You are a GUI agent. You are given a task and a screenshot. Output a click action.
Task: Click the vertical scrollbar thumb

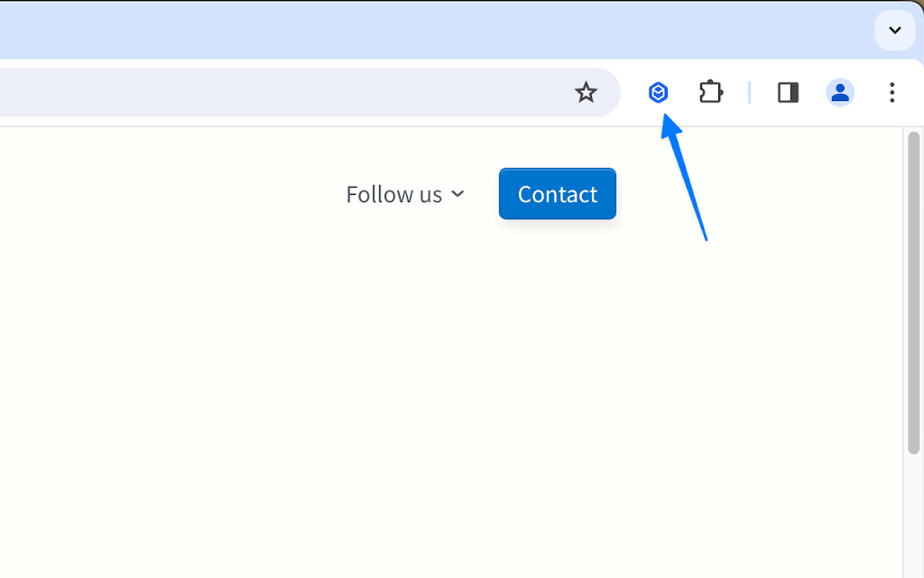913,294
